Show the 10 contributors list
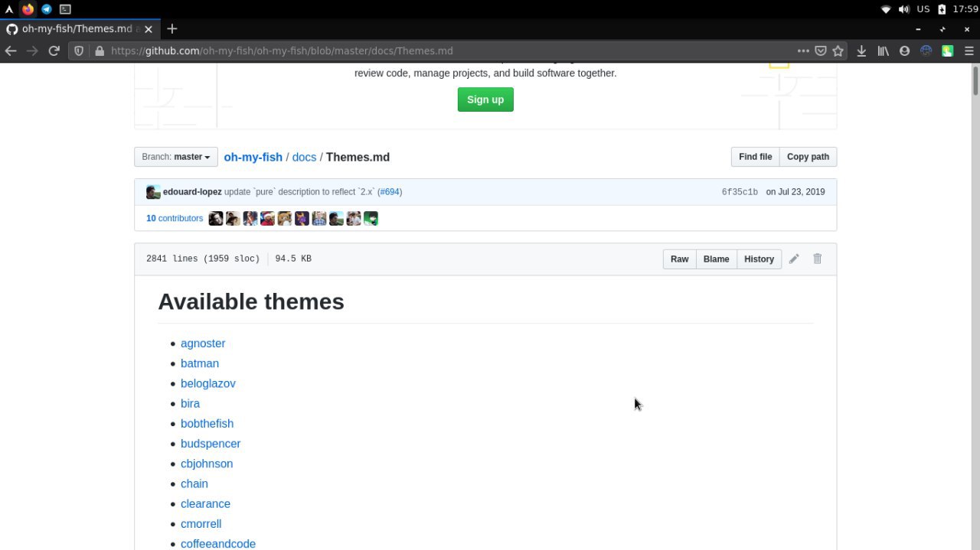Viewport: 980px width, 550px height. pyautogui.click(x=175, y=218)
